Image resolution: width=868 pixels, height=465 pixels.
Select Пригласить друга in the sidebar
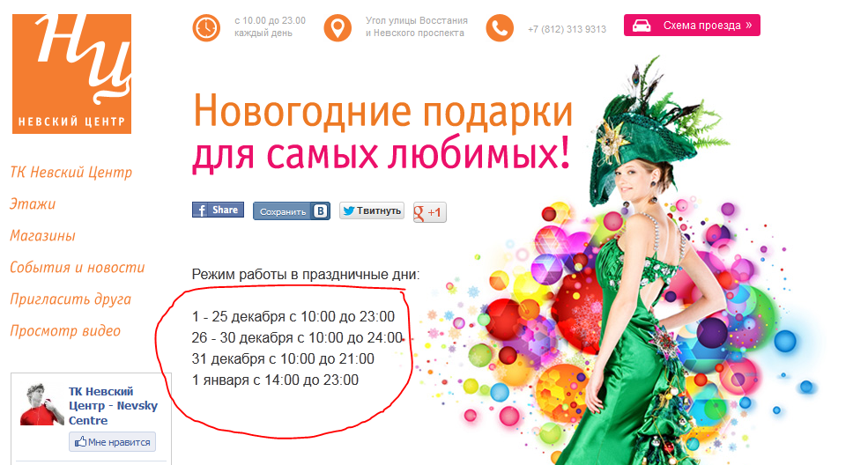(70, 299)
